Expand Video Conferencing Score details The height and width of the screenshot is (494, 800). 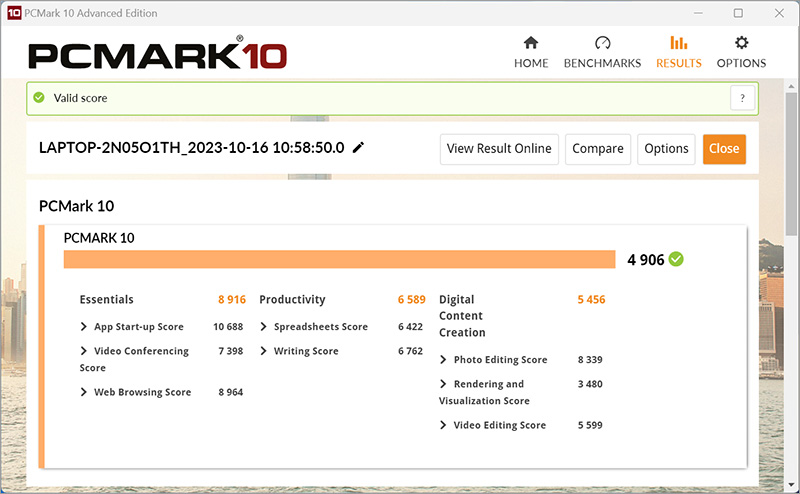(84, 351)
